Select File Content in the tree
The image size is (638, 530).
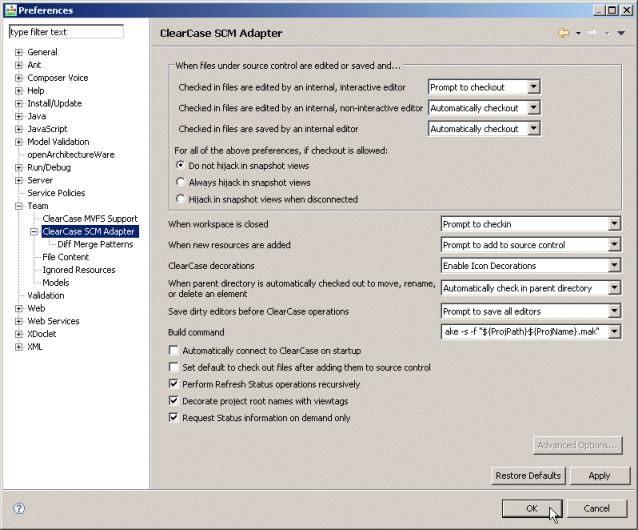coord(66,257)
